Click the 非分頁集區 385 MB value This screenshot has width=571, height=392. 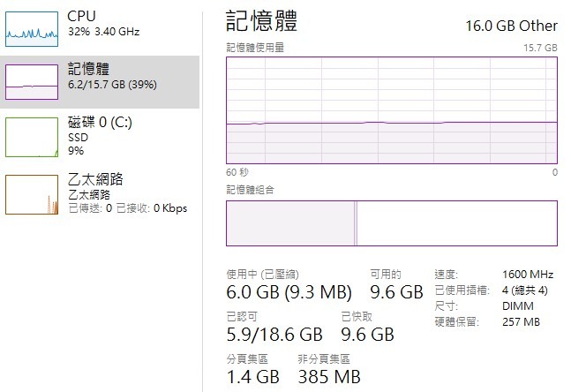click(328, 377)
